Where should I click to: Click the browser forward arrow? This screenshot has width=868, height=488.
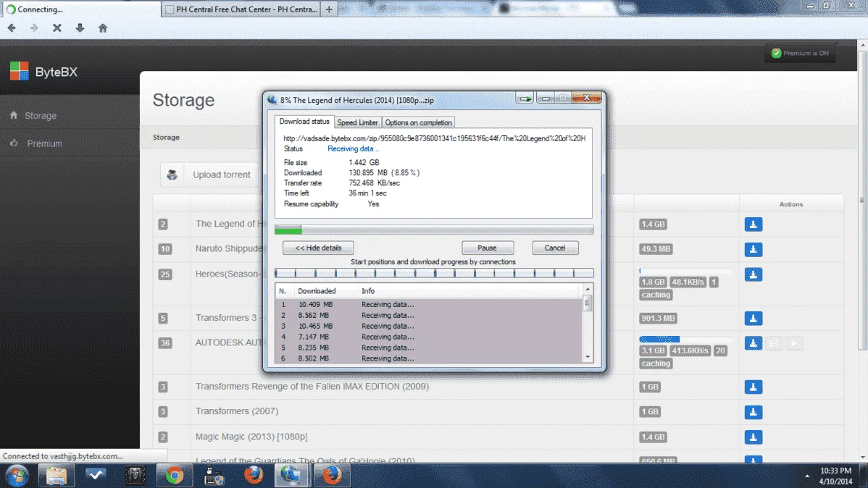coord(34,28)
